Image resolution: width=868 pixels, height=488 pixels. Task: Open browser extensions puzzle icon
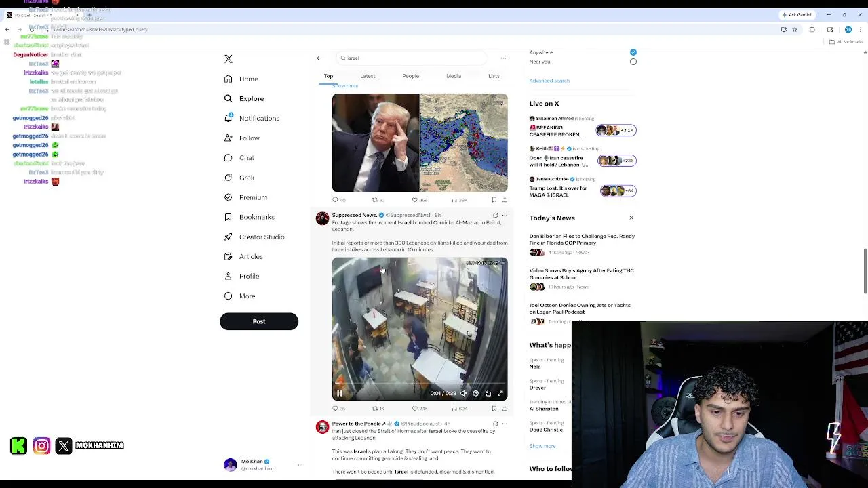[x=812, y=30]
